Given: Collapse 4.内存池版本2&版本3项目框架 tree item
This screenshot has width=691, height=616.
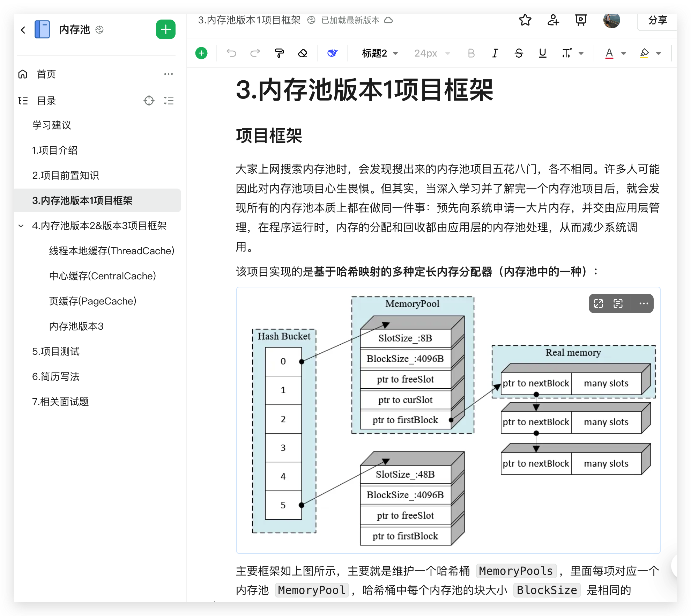Looking at the screenshot, I should click(21, 226).
